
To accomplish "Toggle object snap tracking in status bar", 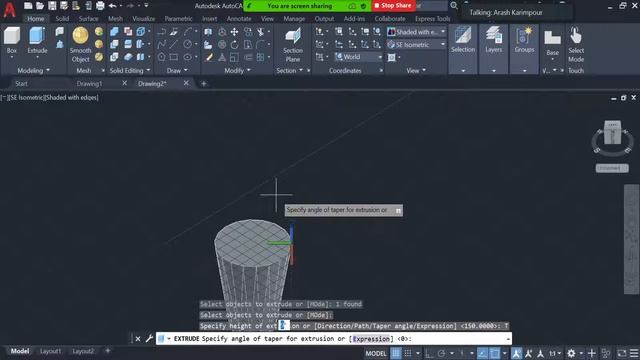I will 482,353.
